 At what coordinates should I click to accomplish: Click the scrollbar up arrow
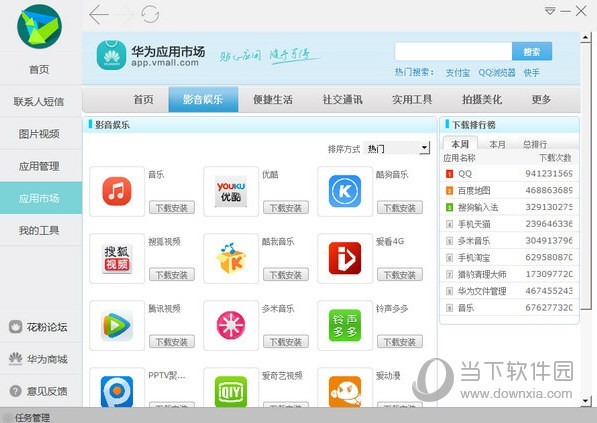586,37
